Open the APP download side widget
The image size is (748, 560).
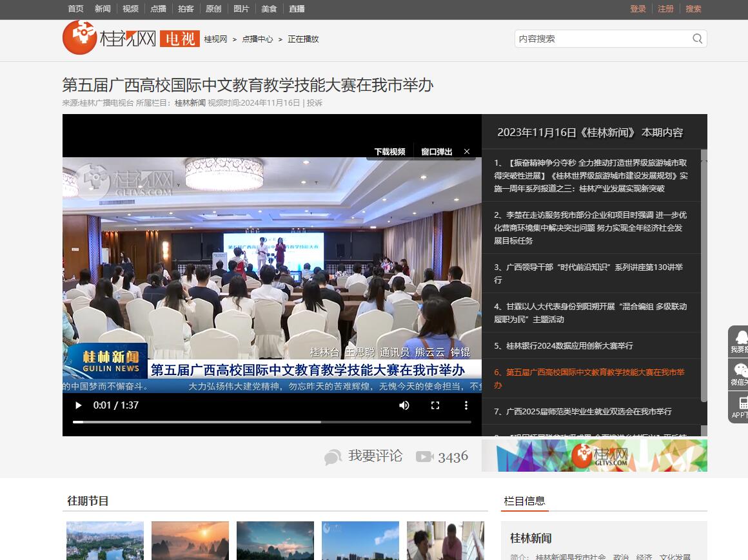pyautogui.click(x=740, y=408)
